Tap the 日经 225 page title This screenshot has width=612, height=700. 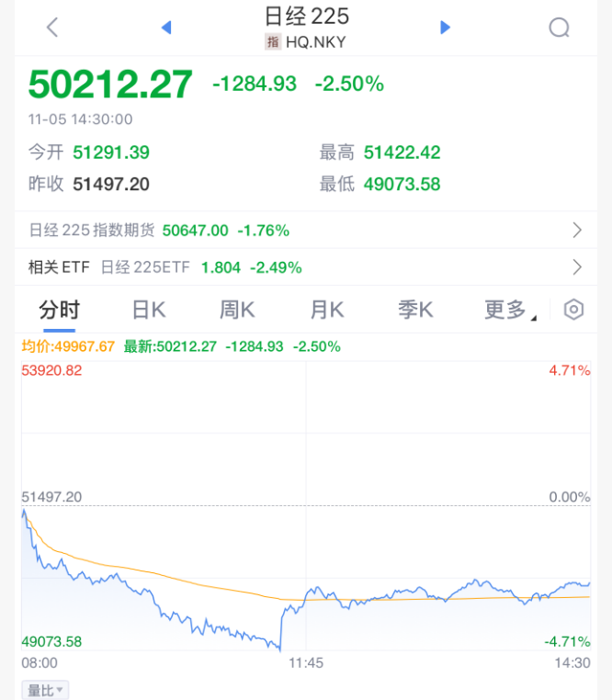click(x=306, y=17)
